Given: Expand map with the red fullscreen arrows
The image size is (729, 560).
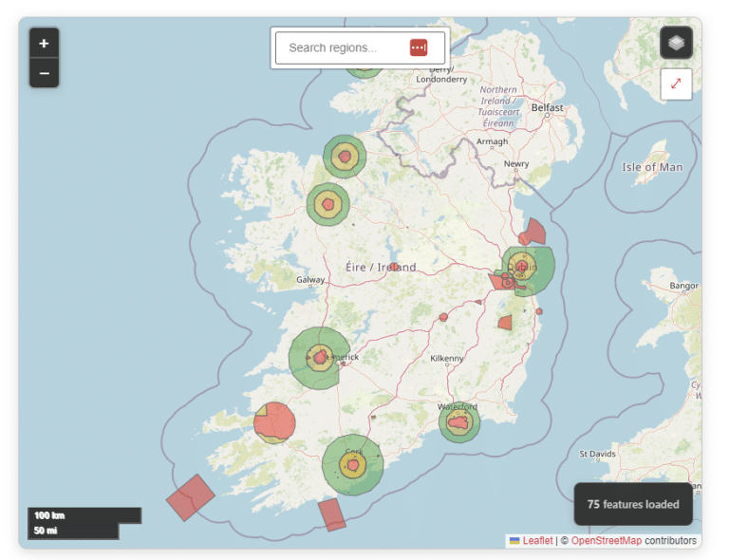Looking at the screenshot, I should [676, 84].
